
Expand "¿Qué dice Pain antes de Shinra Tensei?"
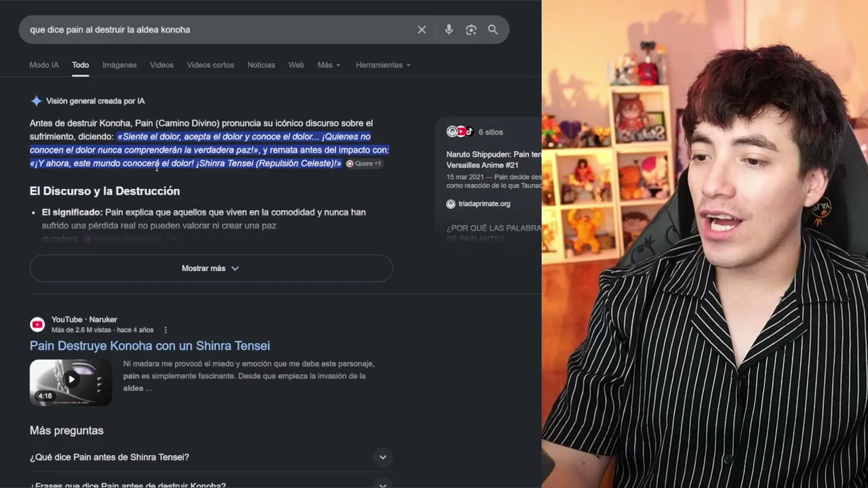[211, 457]
